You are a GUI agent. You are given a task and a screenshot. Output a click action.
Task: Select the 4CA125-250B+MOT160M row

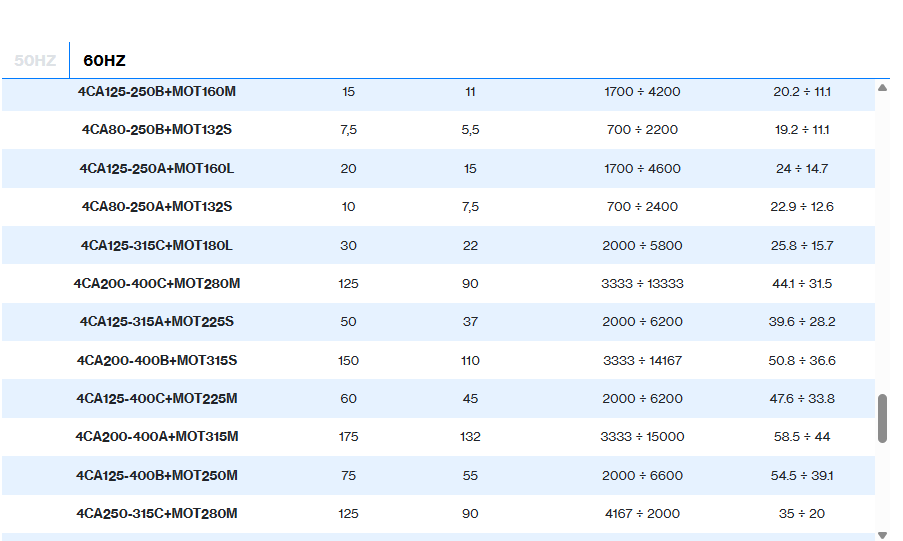point(157,92)
